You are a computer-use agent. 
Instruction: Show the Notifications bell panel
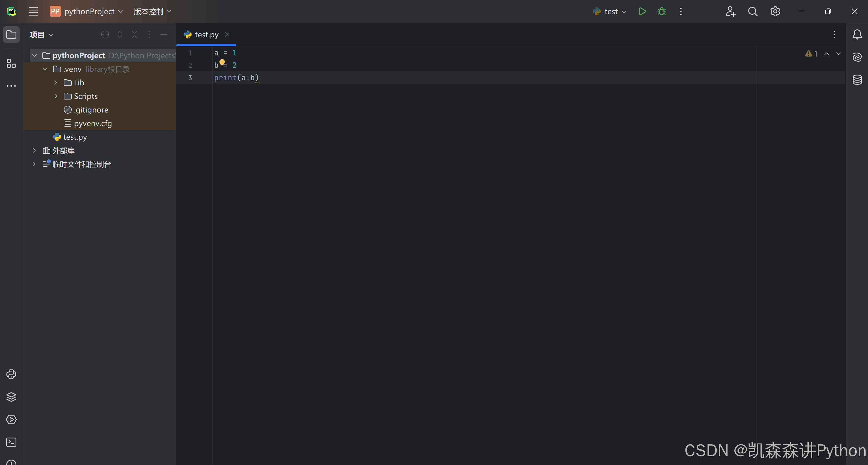pyautogui.click(x=857, y=34)
